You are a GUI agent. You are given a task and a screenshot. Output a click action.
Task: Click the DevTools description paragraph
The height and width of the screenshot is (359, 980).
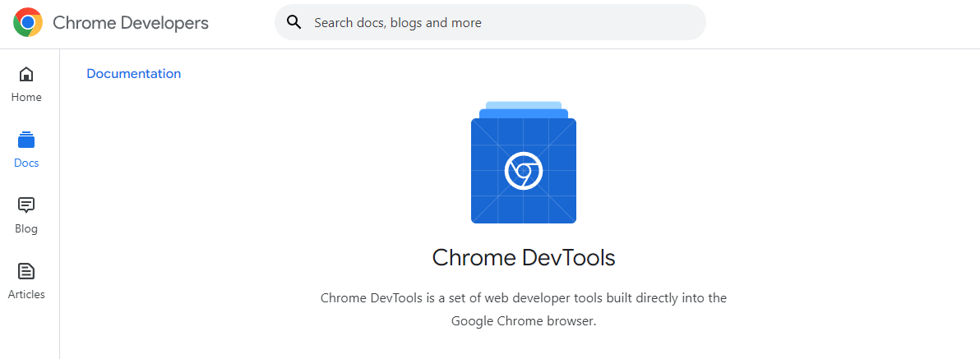[x=524, y=310]
